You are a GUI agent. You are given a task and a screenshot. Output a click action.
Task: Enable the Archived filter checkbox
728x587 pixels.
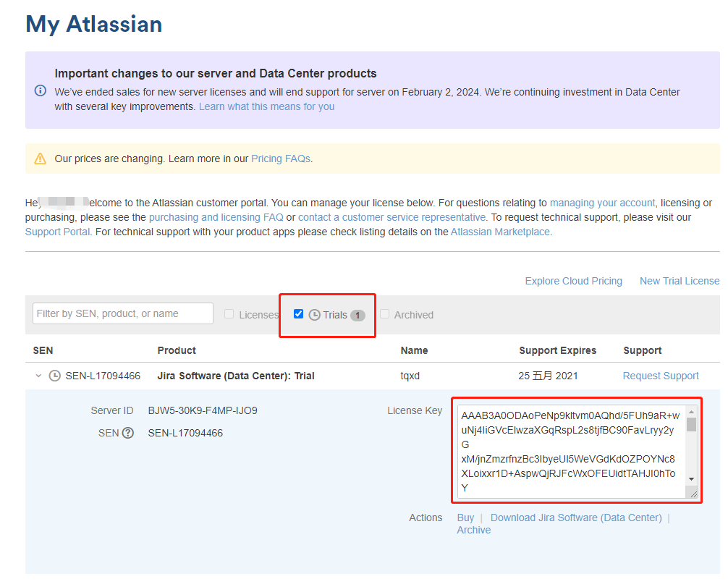(384, 314)
